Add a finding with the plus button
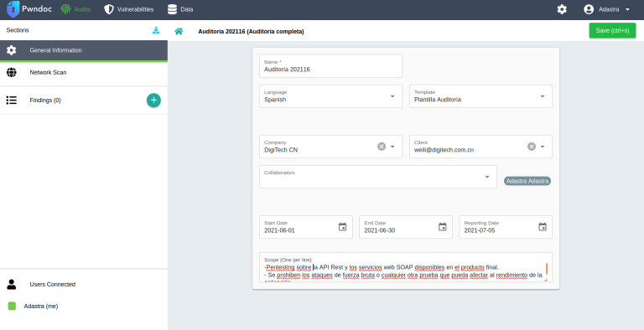Image resolution: width=644 pixels, height=330 pixels. click(153, 101)
